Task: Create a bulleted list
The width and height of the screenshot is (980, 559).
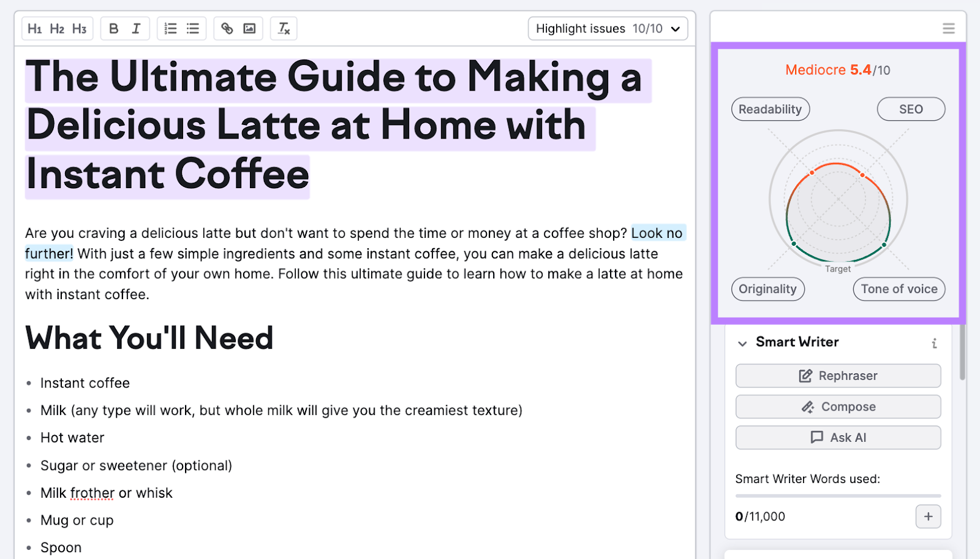Action: (192, 28)
